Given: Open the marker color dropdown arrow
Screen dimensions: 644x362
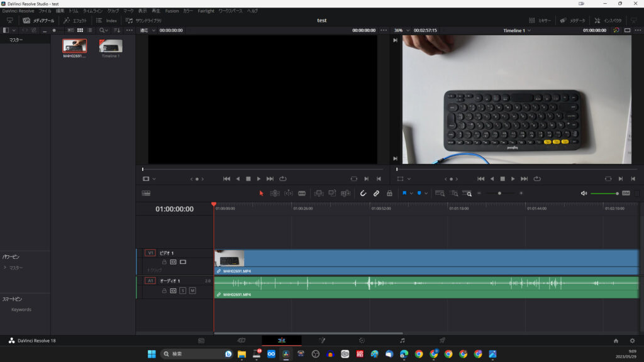Looking at the screenshot, I should tap(426, 194).
